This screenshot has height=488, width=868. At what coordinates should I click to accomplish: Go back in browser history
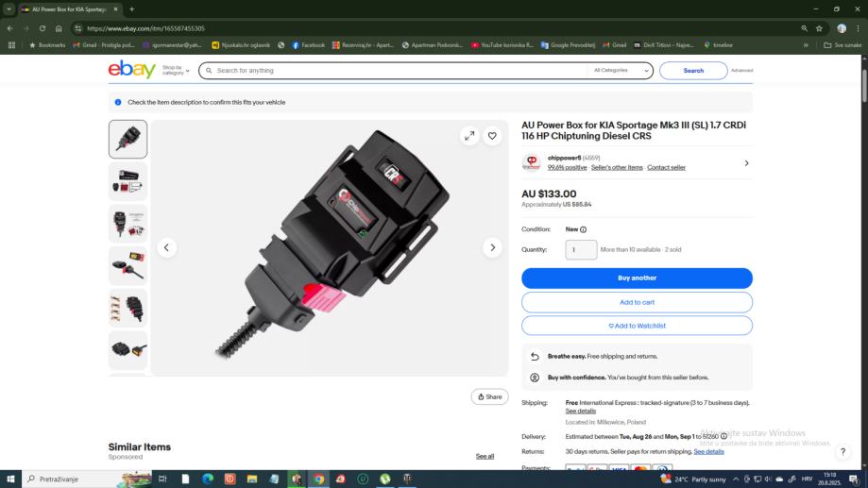10,28
